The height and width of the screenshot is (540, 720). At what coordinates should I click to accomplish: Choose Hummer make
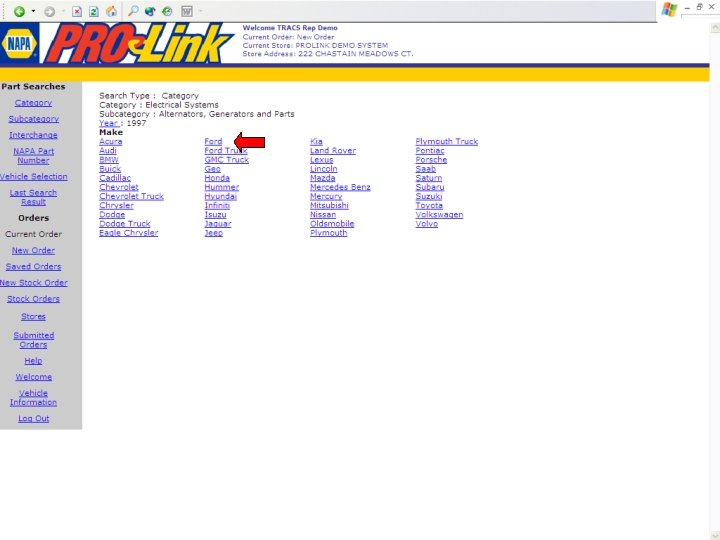221,187
